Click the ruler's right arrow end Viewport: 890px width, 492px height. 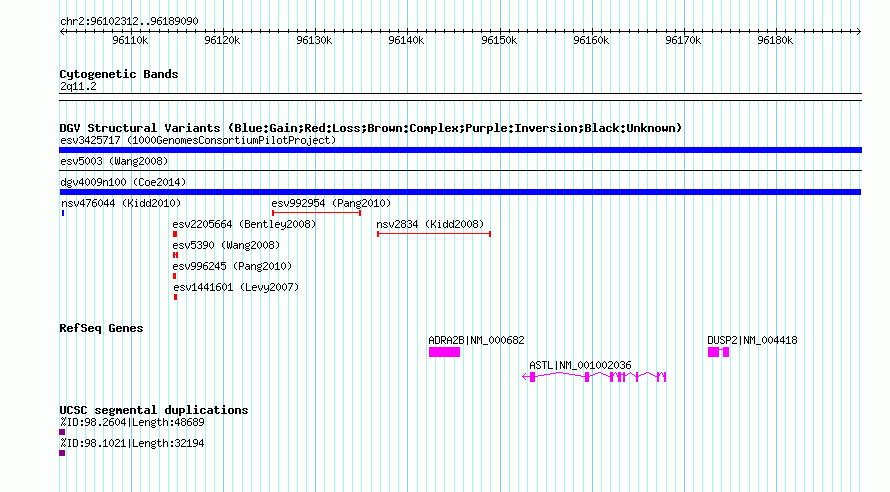(x=859, y=32)
